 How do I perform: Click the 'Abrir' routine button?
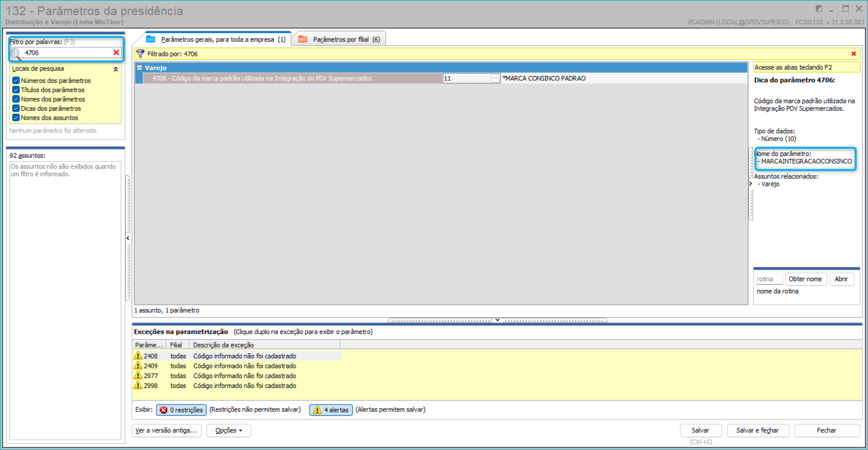pos(841,279)
